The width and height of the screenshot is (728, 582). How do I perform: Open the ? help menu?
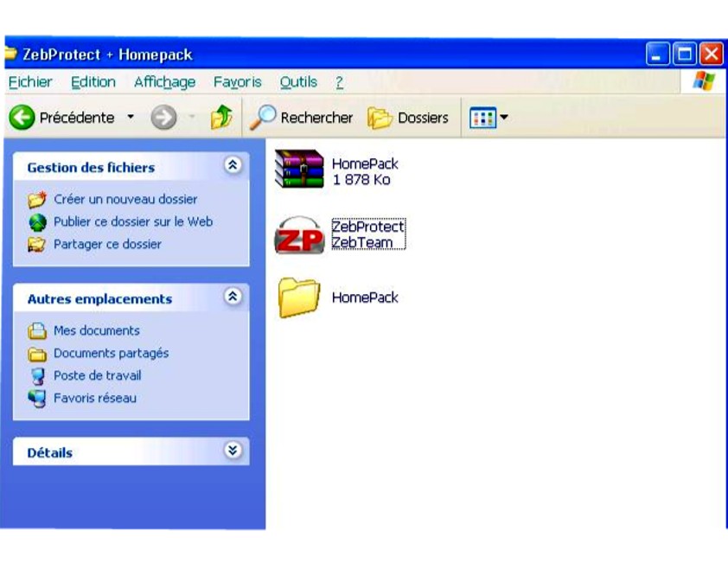tap(340, 82)
